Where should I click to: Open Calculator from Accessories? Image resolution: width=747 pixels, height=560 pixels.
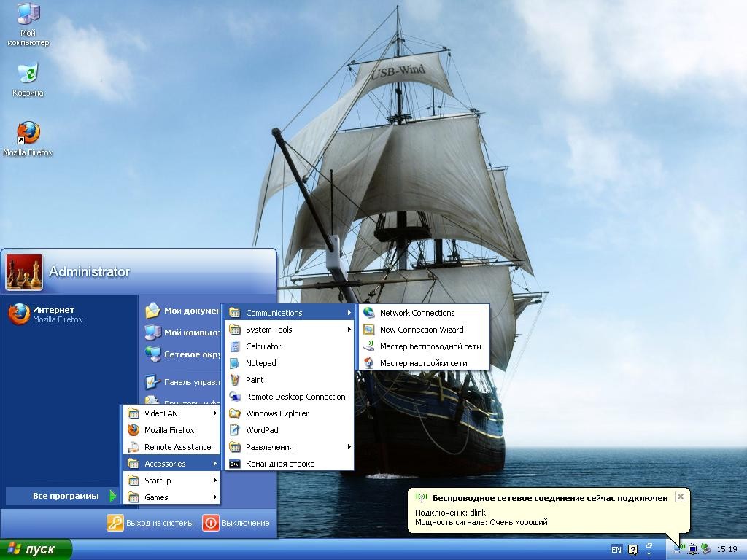pyautogui.click(x=290, y=346)
